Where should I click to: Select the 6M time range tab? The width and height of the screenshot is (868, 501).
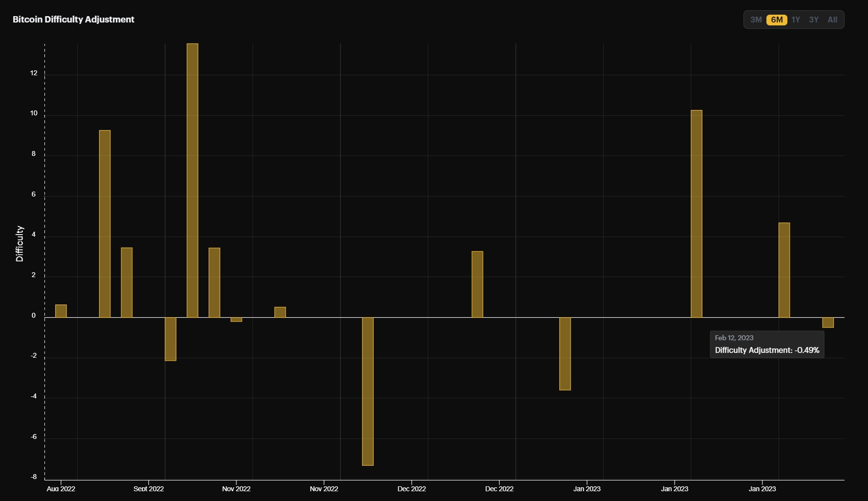777,20
